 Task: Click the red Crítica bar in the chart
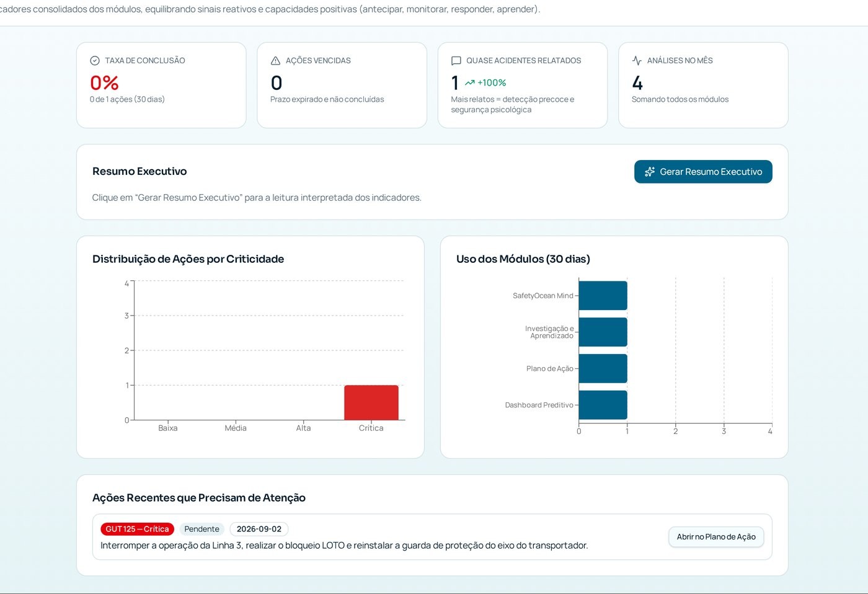click(371, 402)
